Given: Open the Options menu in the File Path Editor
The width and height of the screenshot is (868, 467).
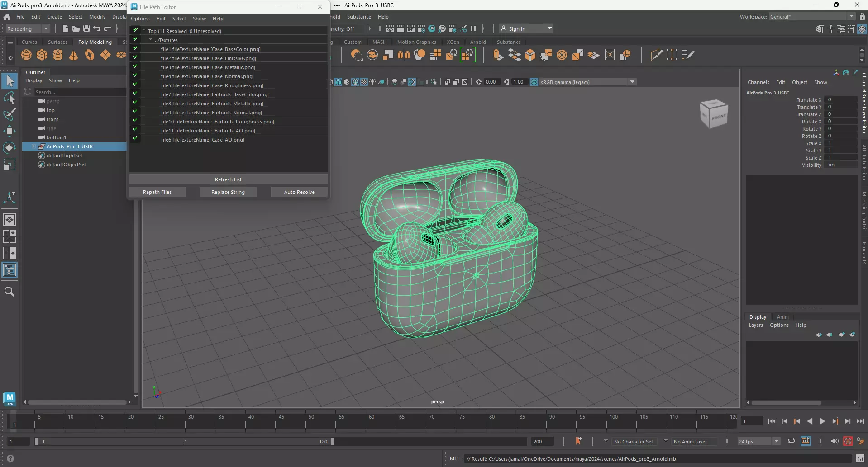Looking at the screenshot, I should coord(140,19).
